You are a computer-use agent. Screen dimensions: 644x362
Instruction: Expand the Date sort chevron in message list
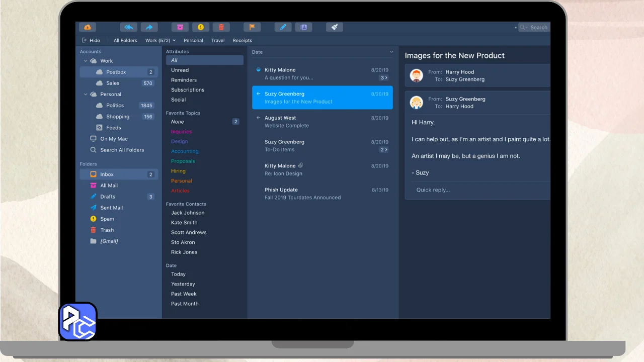coord(391,52)
